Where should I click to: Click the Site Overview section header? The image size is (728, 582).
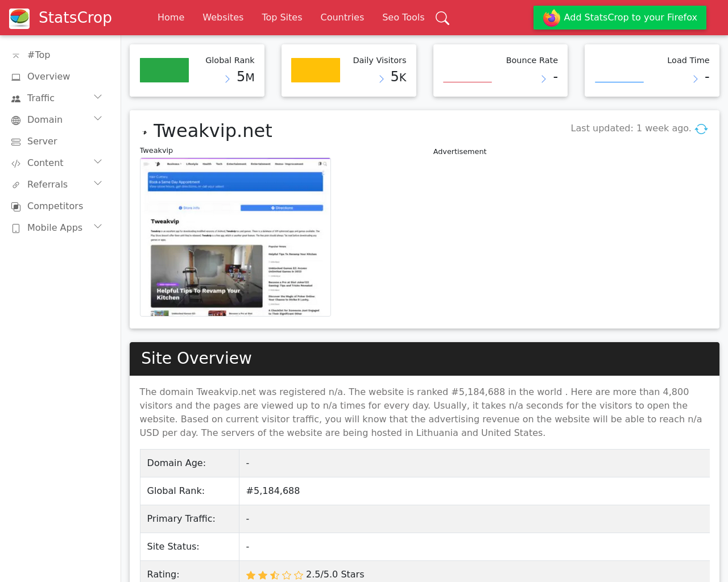pyautogui.click(x=424, y=359)
